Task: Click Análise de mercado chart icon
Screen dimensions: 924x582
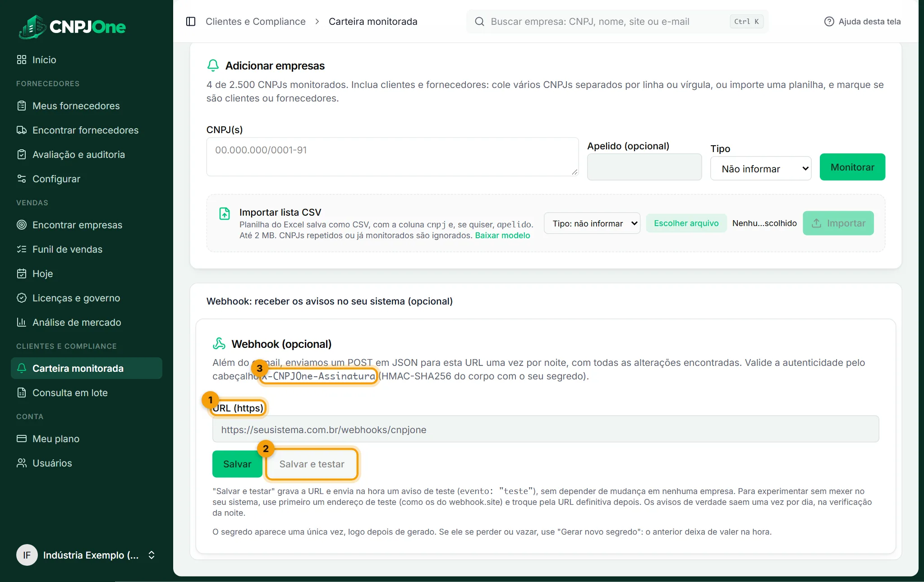Action: [x=22, y=322]
